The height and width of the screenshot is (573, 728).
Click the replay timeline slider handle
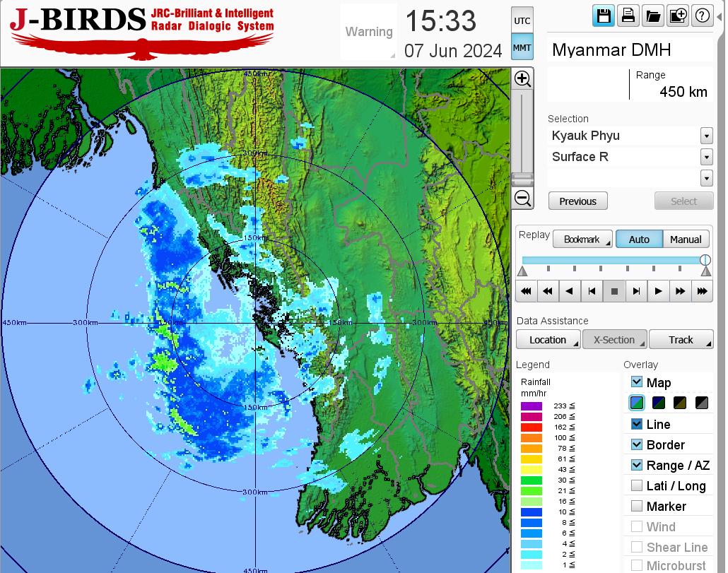point(705,260)
